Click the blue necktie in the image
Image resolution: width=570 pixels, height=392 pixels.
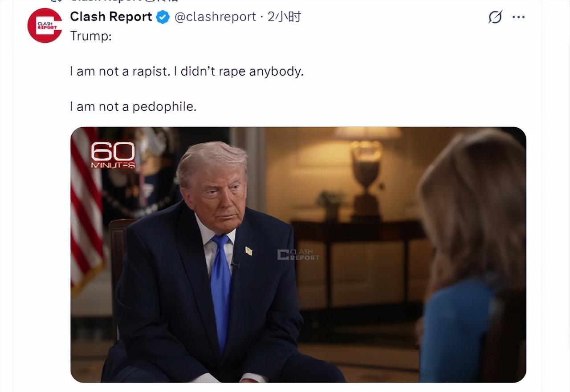pyautogui.click(x=221, y=289)
